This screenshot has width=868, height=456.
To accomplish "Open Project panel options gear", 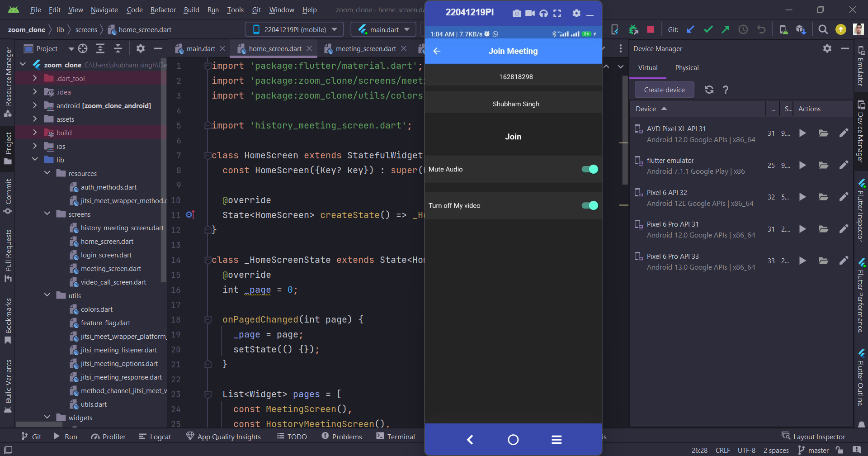I will (x=141, y=48).
